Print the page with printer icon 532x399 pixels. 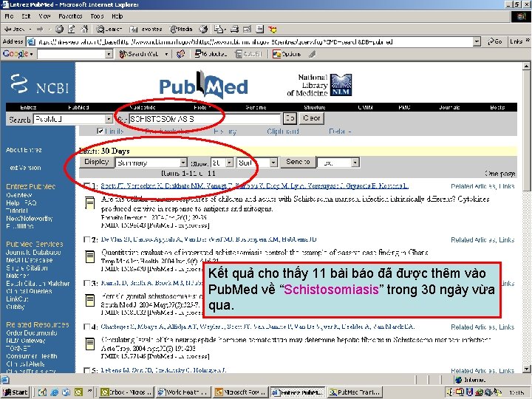point(234,29)
